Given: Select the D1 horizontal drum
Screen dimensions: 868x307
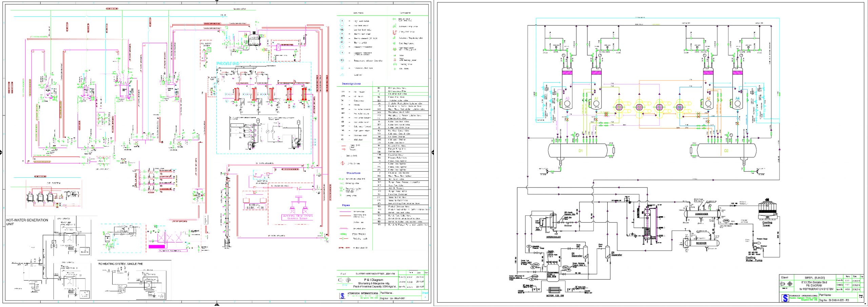Looking at the screenshot, I should point(580,150).
